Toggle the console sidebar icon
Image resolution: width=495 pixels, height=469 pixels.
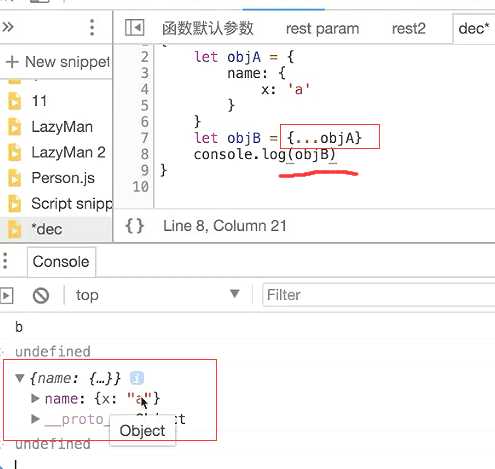(7, 295)
